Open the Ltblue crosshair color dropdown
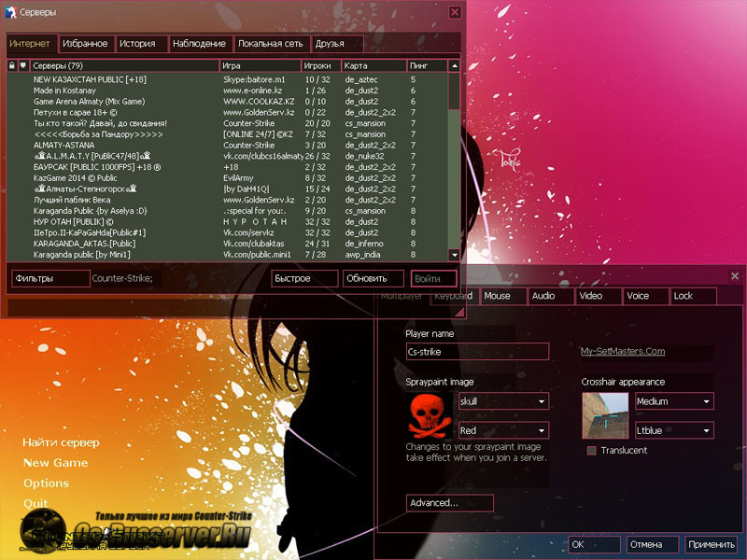 pos(674,430)
